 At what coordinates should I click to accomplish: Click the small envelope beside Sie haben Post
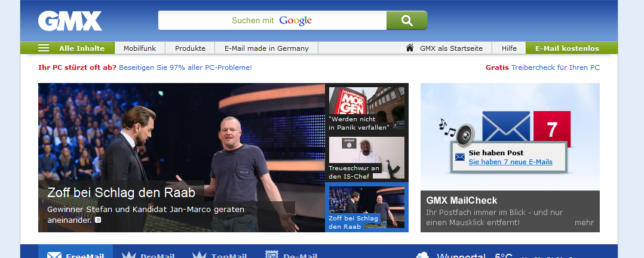[x=460, y=157]
